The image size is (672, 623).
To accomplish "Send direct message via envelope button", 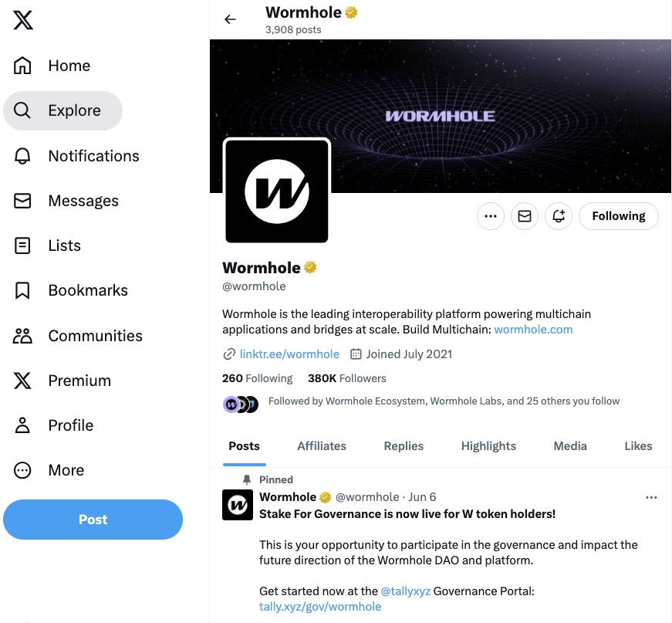I will (525, 216).
